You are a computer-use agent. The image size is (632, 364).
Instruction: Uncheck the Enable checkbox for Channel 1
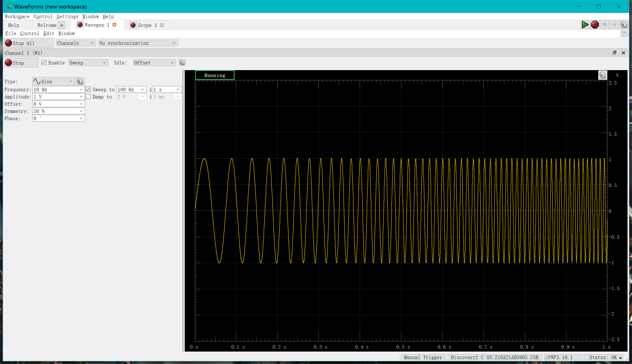coord(44,62)
